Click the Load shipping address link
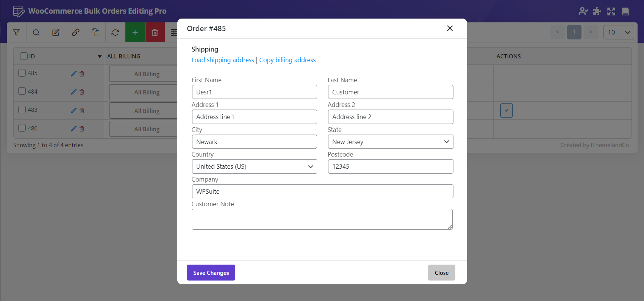 (223, 60)
